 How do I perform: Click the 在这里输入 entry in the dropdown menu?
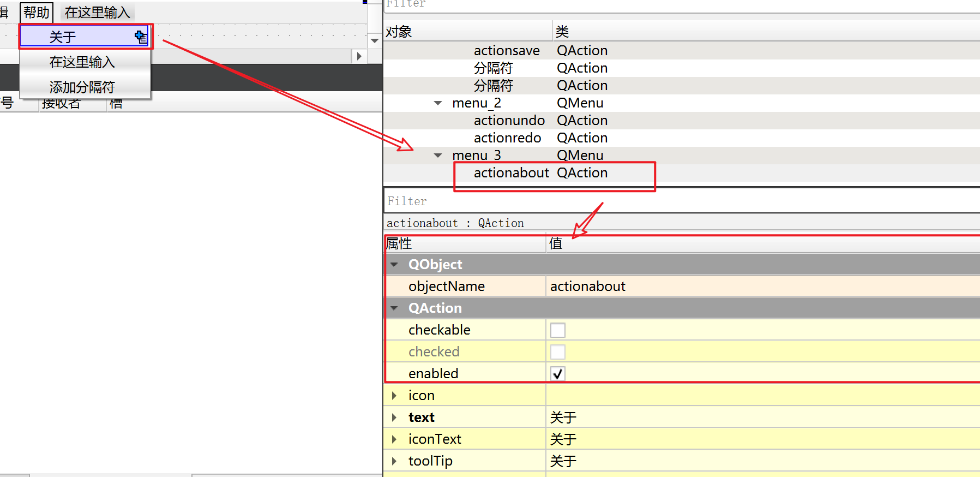pos(82,62)
